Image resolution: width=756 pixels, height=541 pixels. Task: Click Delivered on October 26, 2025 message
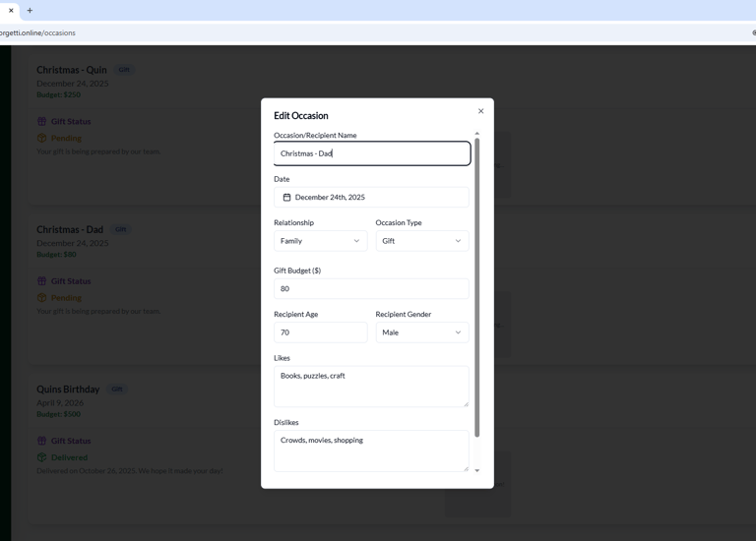(130, 470)
